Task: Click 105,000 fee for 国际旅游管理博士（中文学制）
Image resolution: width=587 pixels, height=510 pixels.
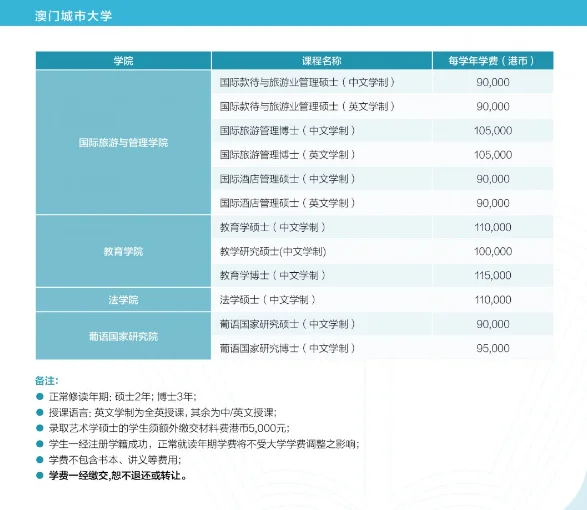Action: pyautogui.click(x=493, y=131)
